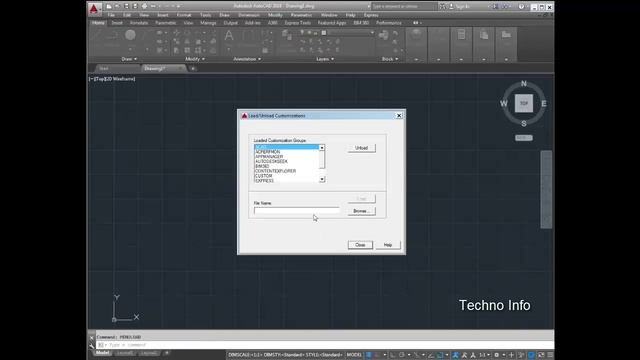Select CUSTOM in customization groups list
Screen dimensions: 640x360
pos(287,176)
